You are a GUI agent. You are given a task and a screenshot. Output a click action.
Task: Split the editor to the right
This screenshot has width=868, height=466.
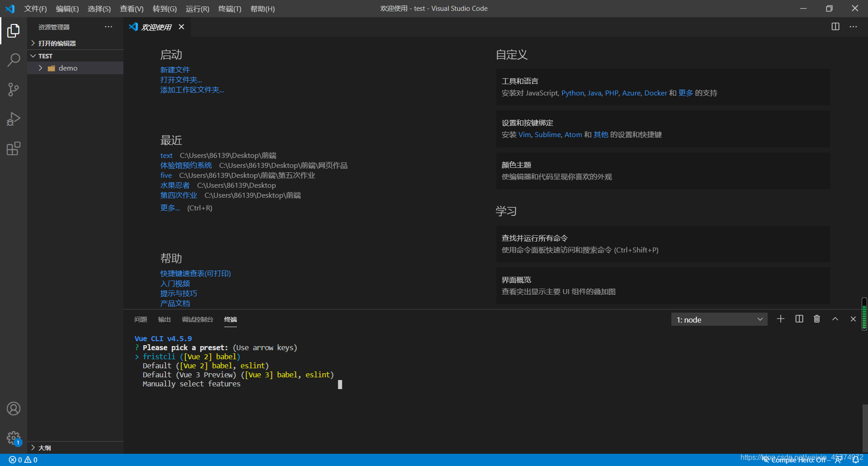pos(835,27)
